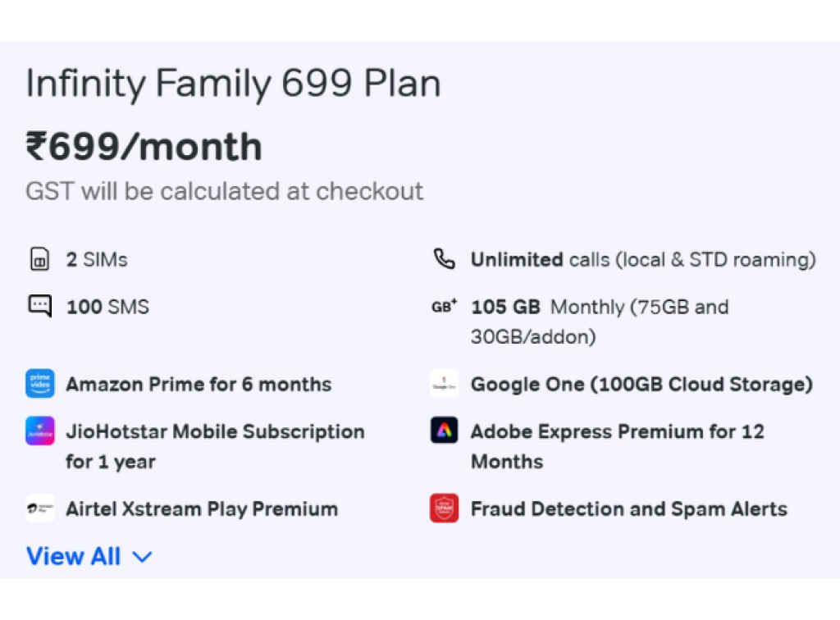Select the 105 GB monthly data entry
The height and width of the screenshot is (620, 840).
click(600, 321)
